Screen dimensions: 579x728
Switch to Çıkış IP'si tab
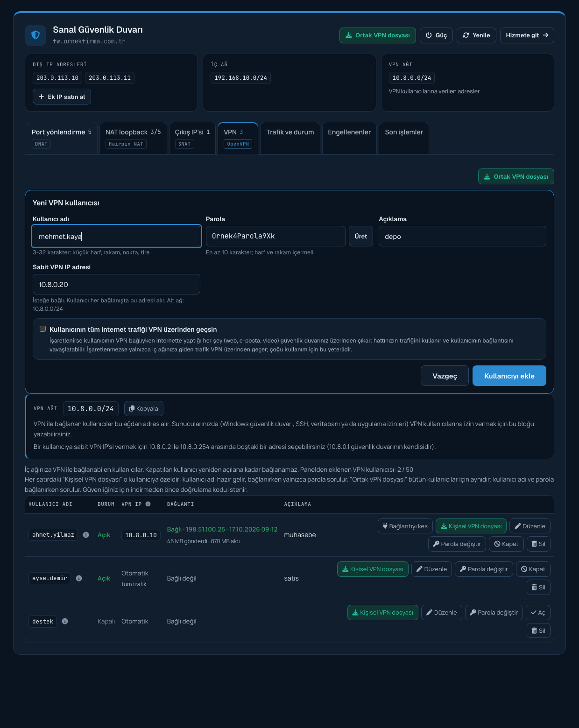point(192,138)
